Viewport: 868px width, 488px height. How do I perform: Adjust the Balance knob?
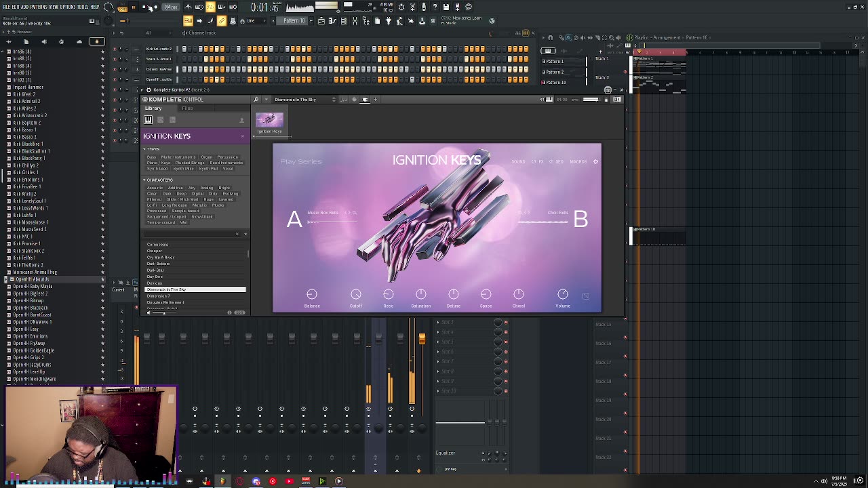click(x=312, y=294)
